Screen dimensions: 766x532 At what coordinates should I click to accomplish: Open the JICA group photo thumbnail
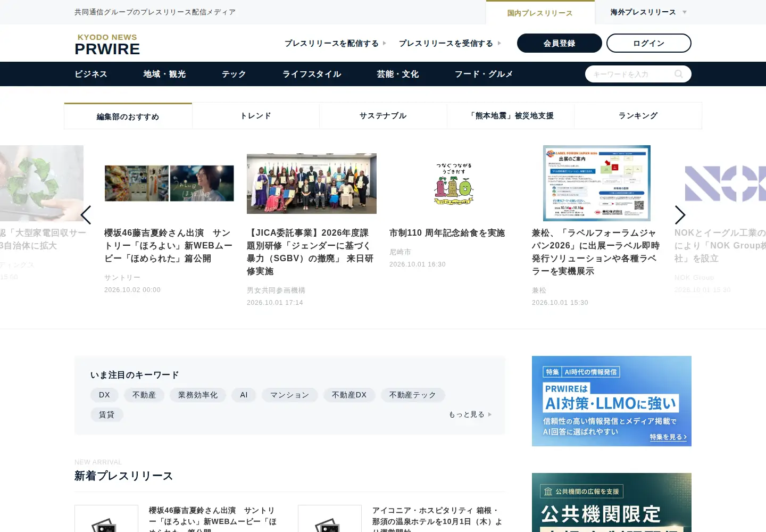coord(312,184)
